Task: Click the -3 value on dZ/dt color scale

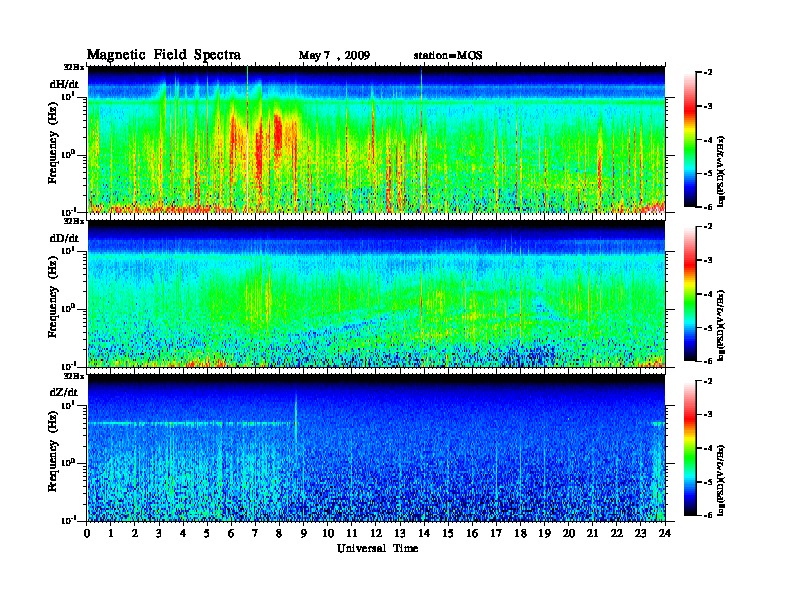Action: coord(708,415)
